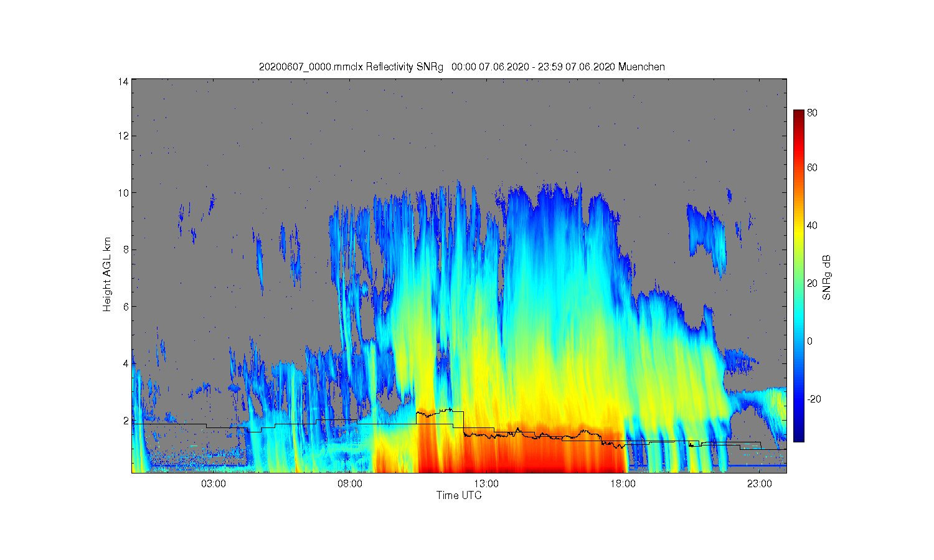Click the 'Height AGL km' y-axis label
This screenshot has height=560, width=934.
click(x=107, y=274)
